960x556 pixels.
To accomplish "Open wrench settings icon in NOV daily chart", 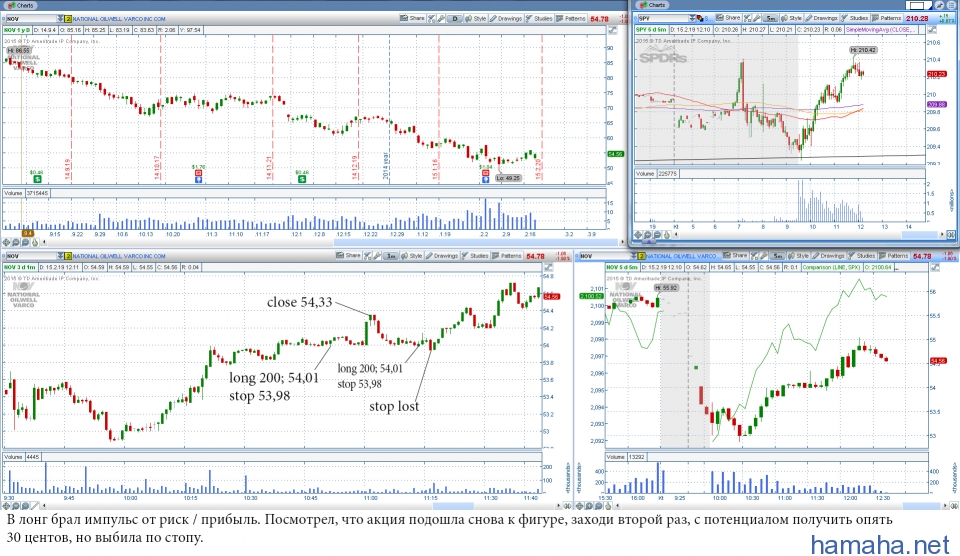I will point(441,18).
